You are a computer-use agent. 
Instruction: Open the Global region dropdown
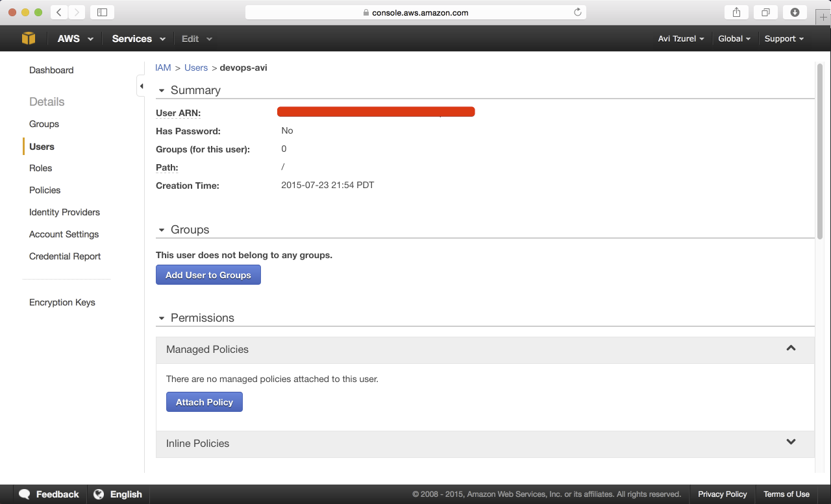coord(734,38)
